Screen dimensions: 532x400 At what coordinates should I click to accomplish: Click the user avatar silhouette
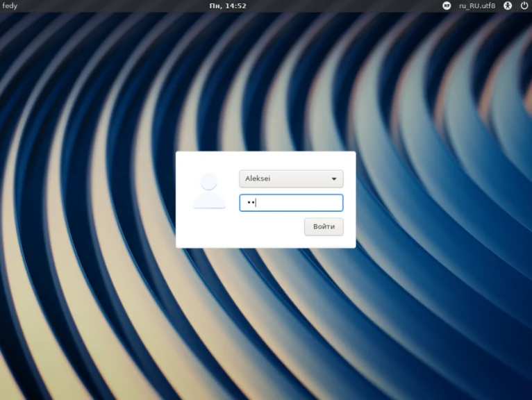(209, 191)
